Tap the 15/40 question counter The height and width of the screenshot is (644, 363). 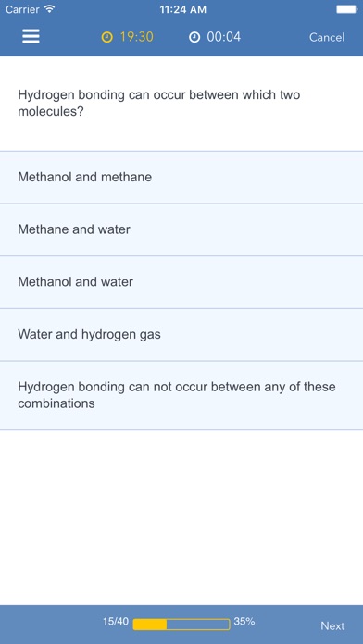click(116, 622)
